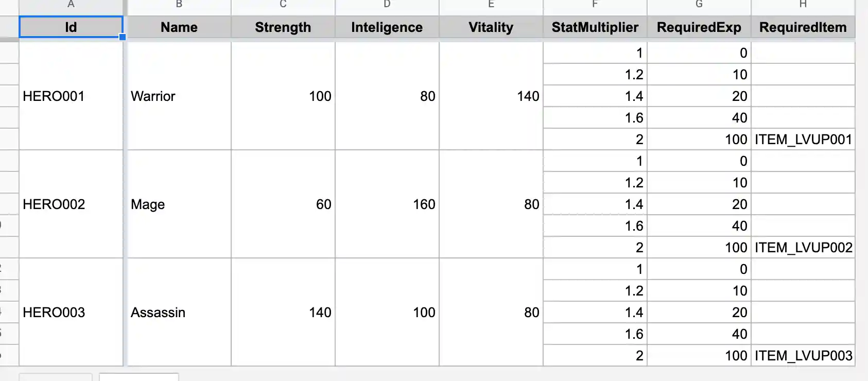
Task: Click the Vitality header cell
Action: [x=490, y=27]
